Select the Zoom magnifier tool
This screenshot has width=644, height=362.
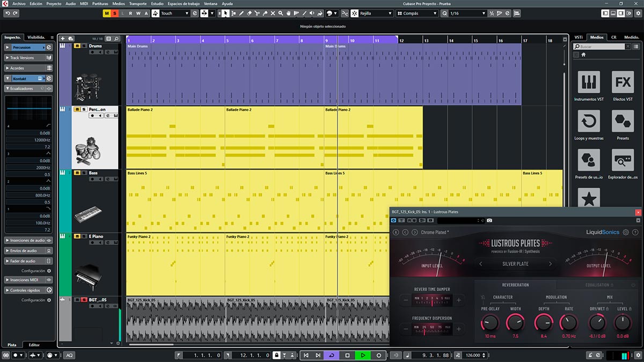tap(281, 13)
